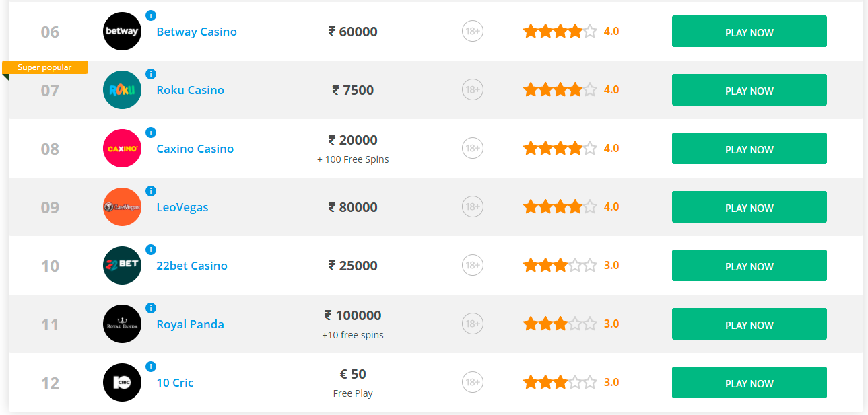Click the Roku Casino logo icon
The image size is (868, 415).
coord(122,90)
